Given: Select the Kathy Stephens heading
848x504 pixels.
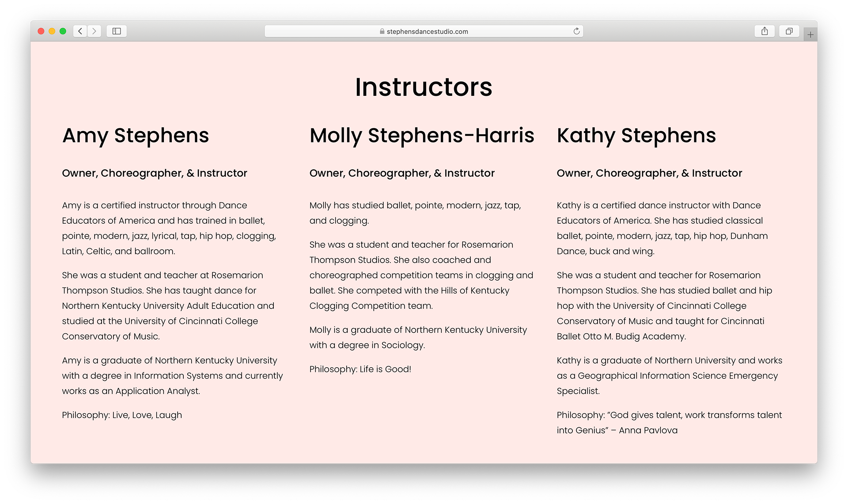Looking at the screenshot, I should click(x=636, y=135).
